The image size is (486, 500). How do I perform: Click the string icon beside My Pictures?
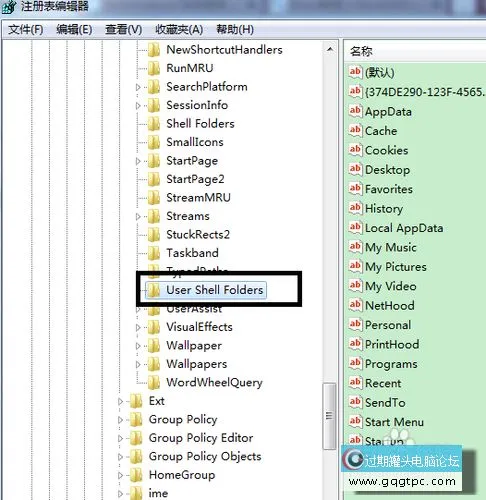(355, 267)
